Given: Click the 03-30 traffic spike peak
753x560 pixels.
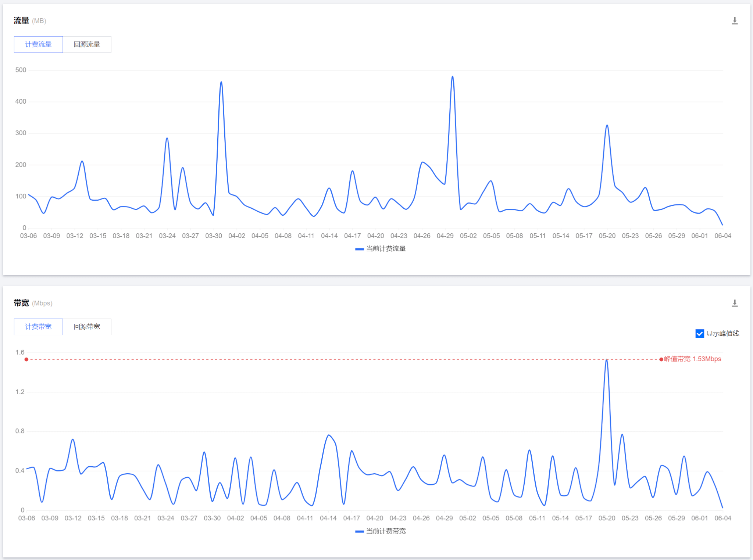Looking at the screenshot, I should point(221,82).
